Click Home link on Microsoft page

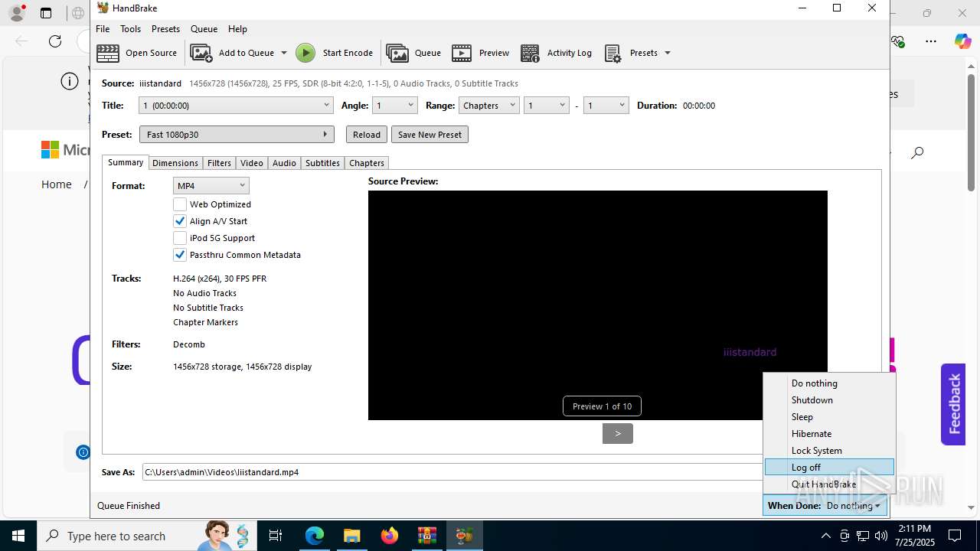[x=57, y=184]
